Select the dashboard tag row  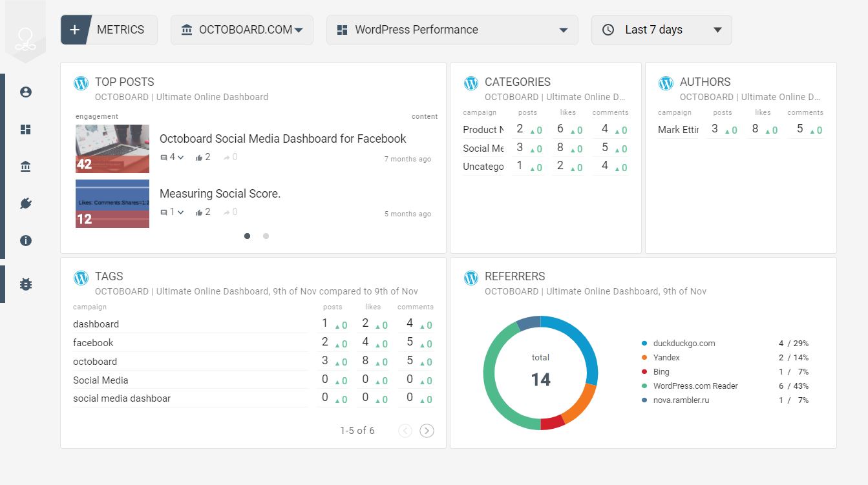pyautogui.click(x=253, y=324)
